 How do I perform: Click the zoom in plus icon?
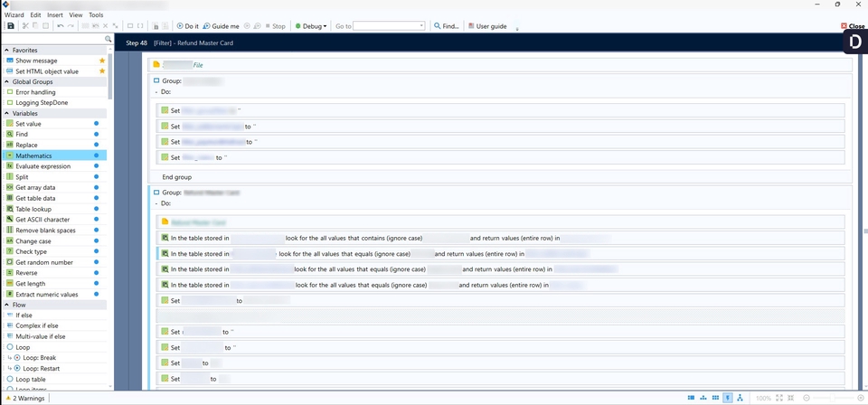coord(863,398)
